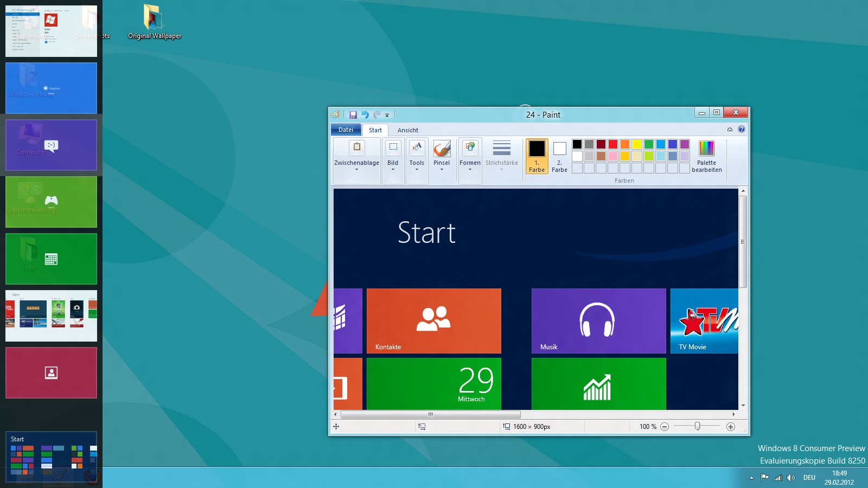Viewport: 868px width, 488px height.
Task: Pick the red color swatch in the palette
Action: (x=613, y=144)
